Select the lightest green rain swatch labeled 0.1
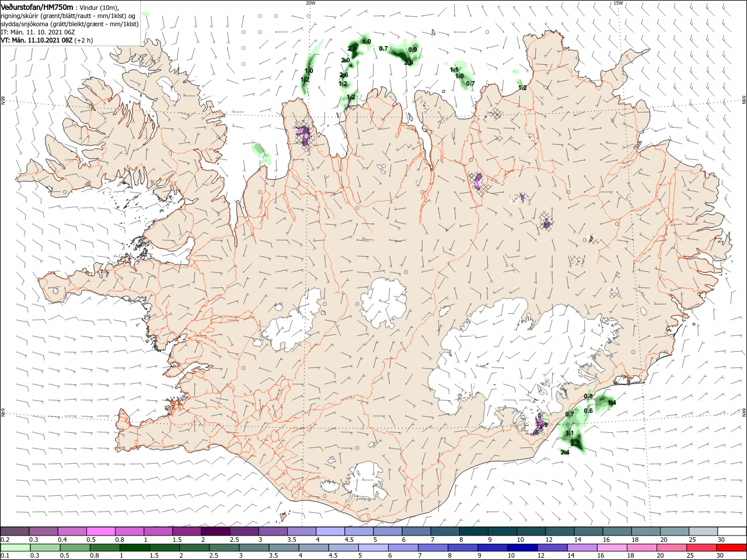 point(15,548)
